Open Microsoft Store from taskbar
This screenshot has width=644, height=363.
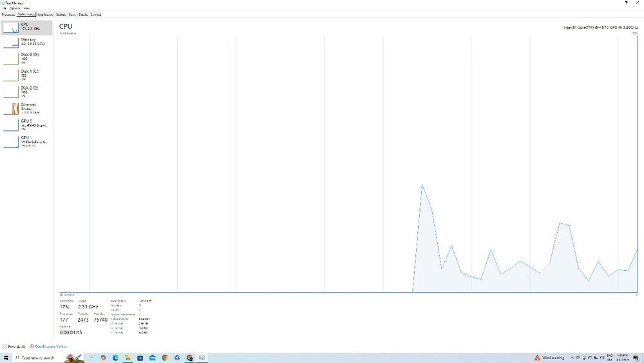[x=140, y=358]
